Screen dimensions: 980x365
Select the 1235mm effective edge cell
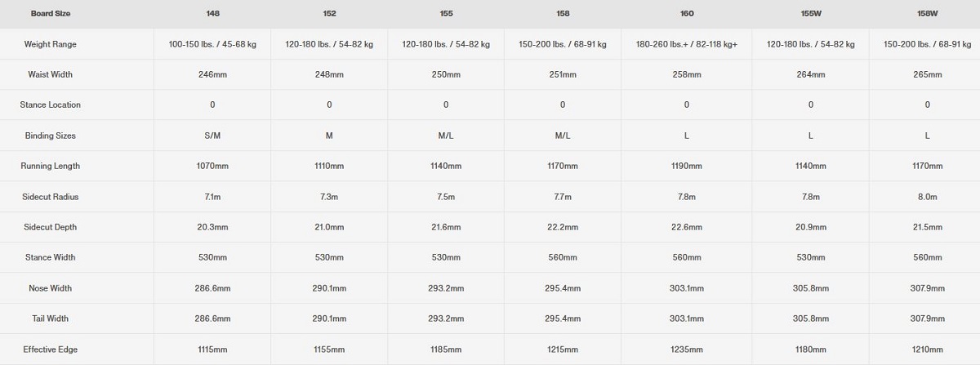coord(687,349)
